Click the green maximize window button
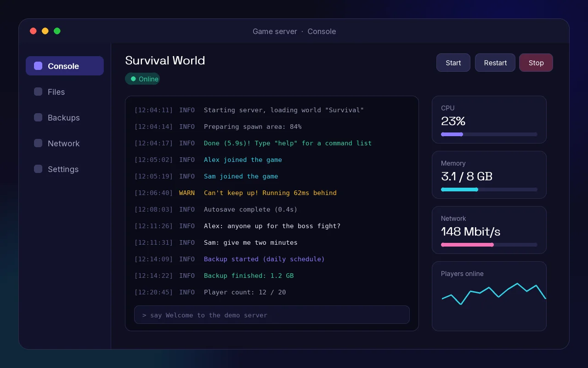Viewport: 588px width, 368px height. (57, 31)
